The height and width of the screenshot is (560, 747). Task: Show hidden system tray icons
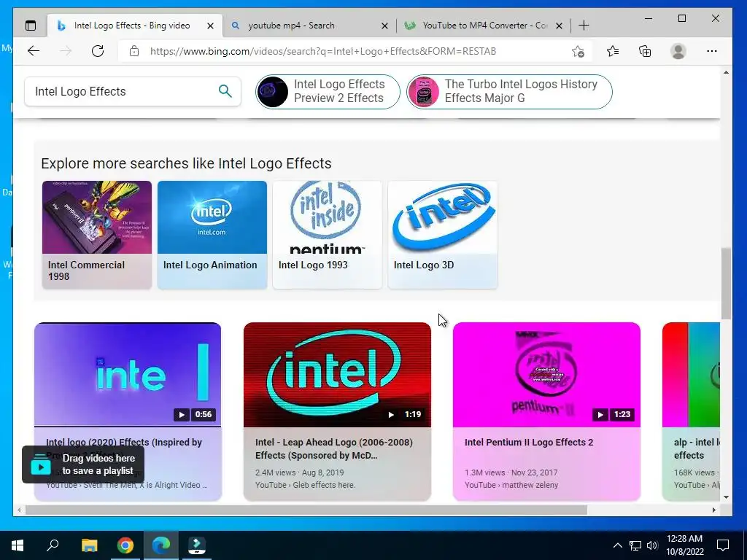[617, 545]
